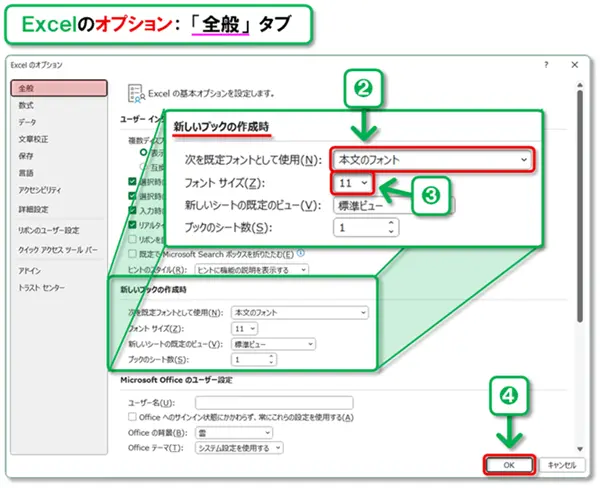Switch to the データ category
Viewport: 600px width, 488px height.
27,122
